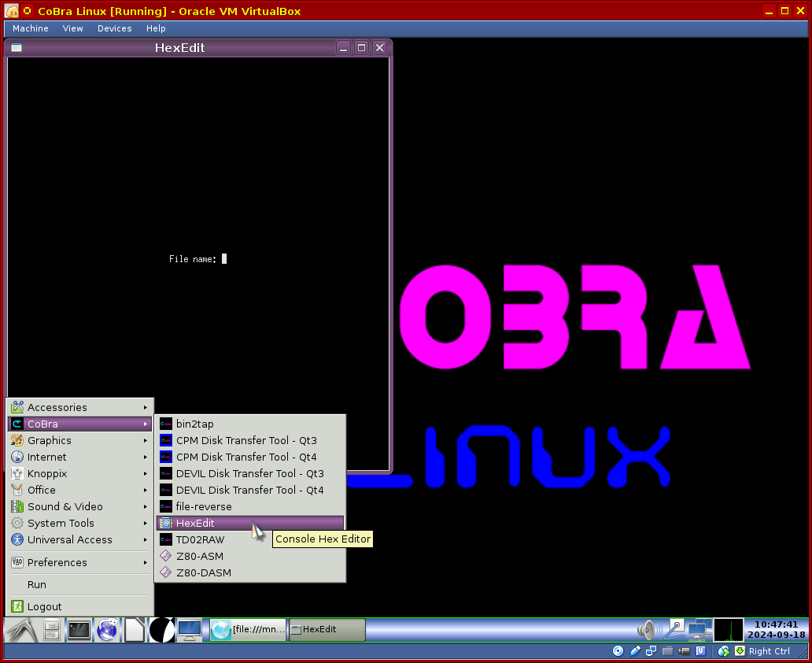
Task: Select Run from the start menu
Action: 37,584
